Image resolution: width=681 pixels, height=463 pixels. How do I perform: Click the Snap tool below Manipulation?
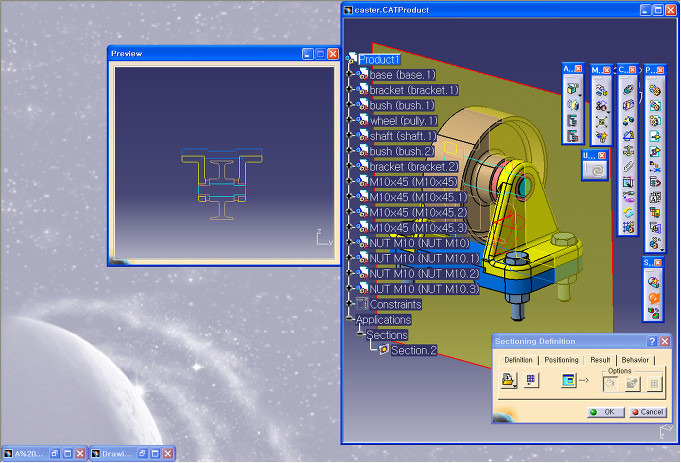click(x=601, y=106)
